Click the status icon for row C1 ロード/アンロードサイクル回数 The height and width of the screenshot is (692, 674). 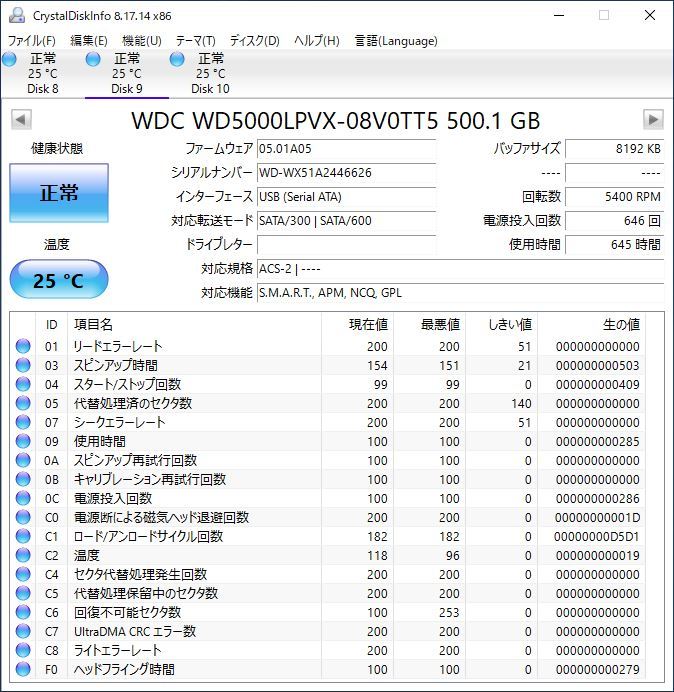(x=23, y=536)
